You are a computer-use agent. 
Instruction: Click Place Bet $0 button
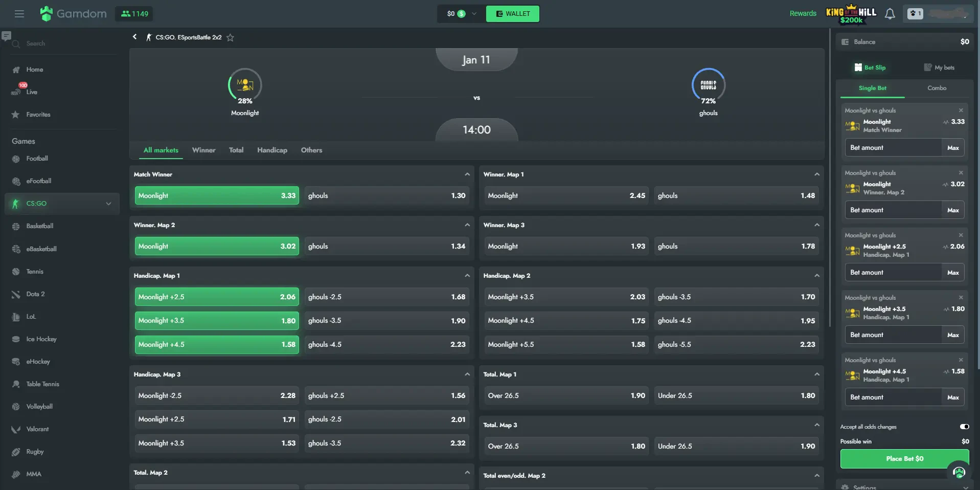904,459
